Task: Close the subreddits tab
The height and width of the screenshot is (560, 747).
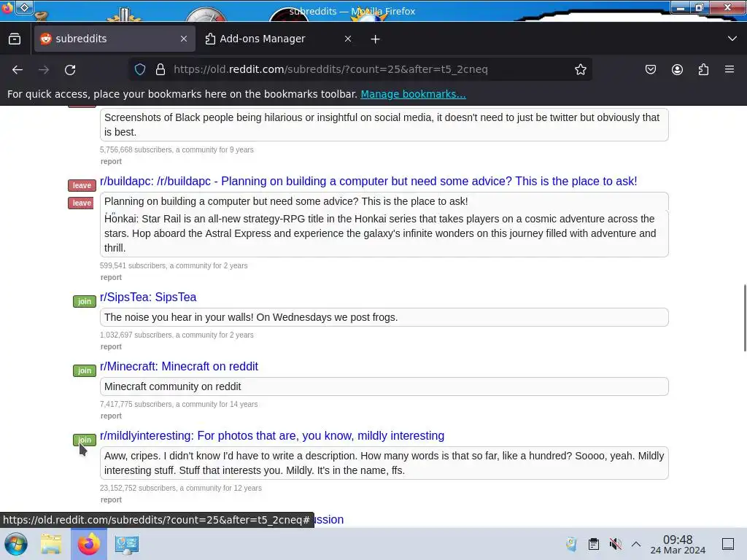Action: [184, 39]
